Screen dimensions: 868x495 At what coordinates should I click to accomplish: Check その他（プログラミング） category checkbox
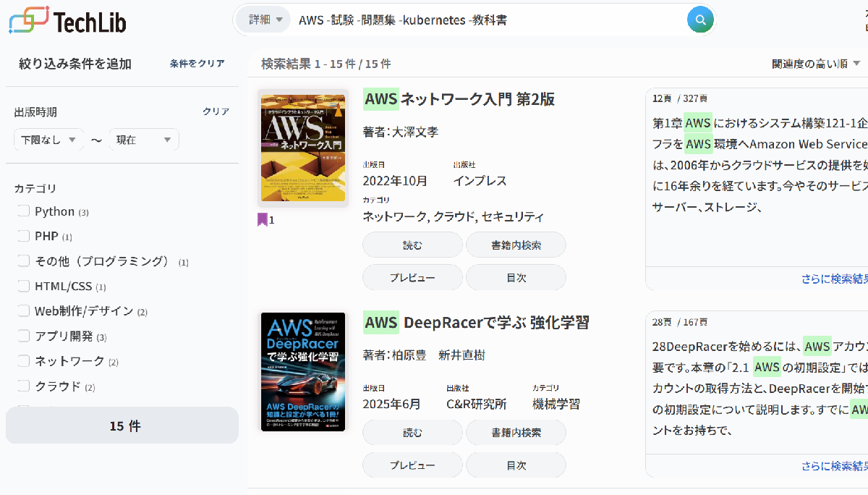[24, 261]
